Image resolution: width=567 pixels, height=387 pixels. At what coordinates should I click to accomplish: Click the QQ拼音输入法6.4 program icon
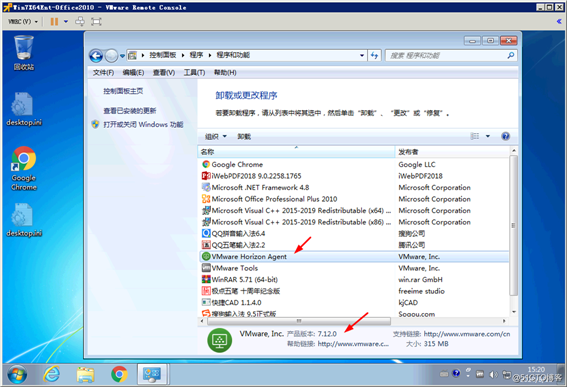coord(206,234)
